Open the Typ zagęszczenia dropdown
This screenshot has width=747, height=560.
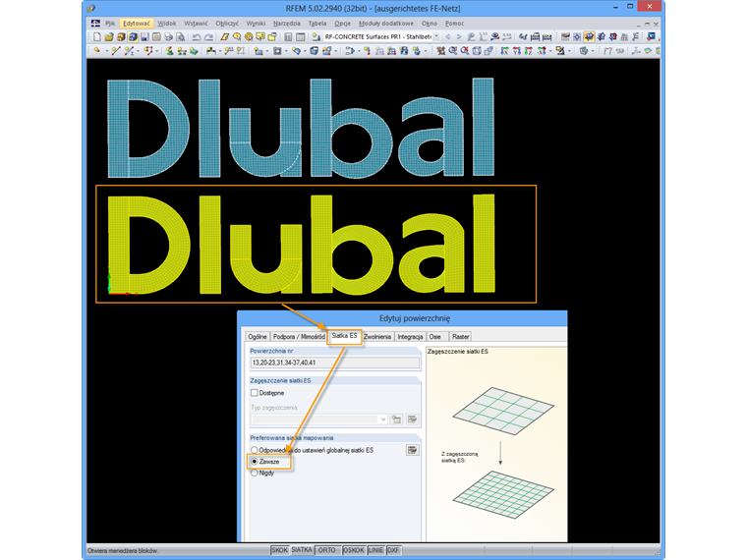coord(382,420)
